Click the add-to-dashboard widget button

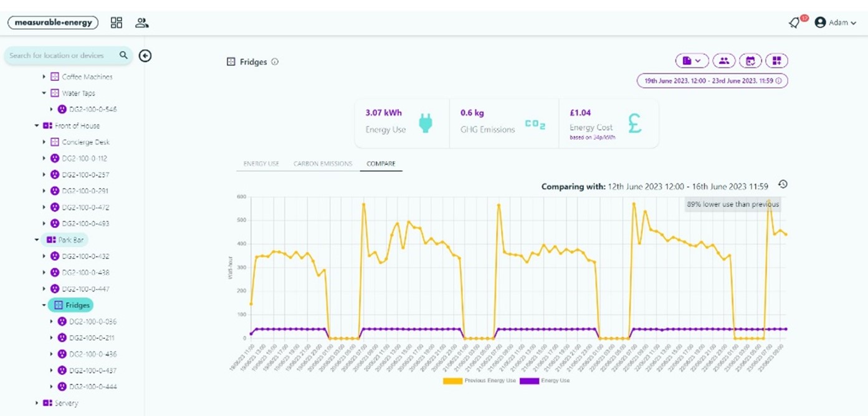(776, 60)
